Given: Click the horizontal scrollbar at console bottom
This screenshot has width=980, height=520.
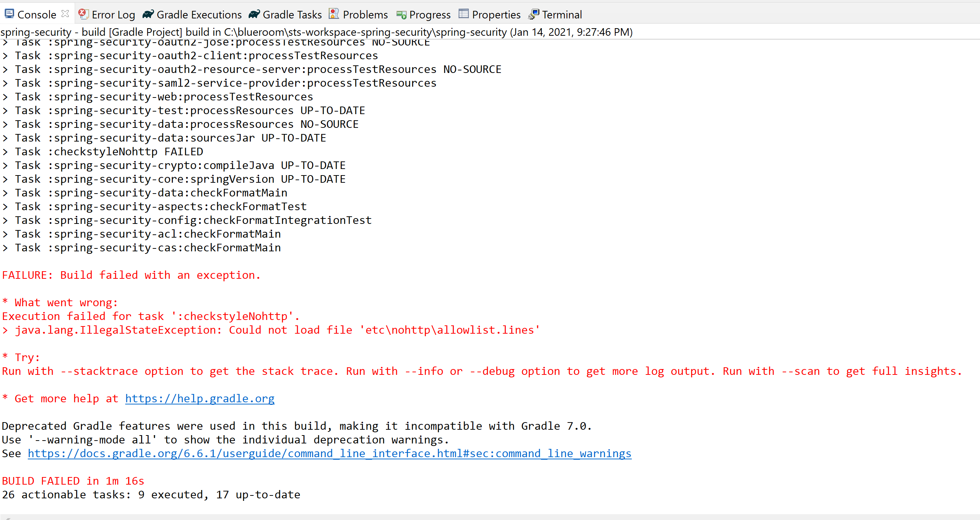Looking at the screenshot, I should [490, 517].
